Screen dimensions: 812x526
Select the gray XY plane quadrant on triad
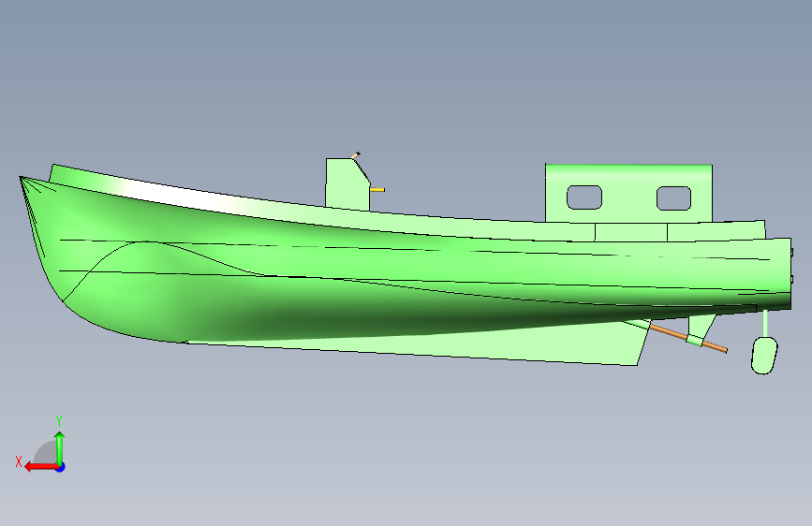pyautogui.click(x=46, y=453)
